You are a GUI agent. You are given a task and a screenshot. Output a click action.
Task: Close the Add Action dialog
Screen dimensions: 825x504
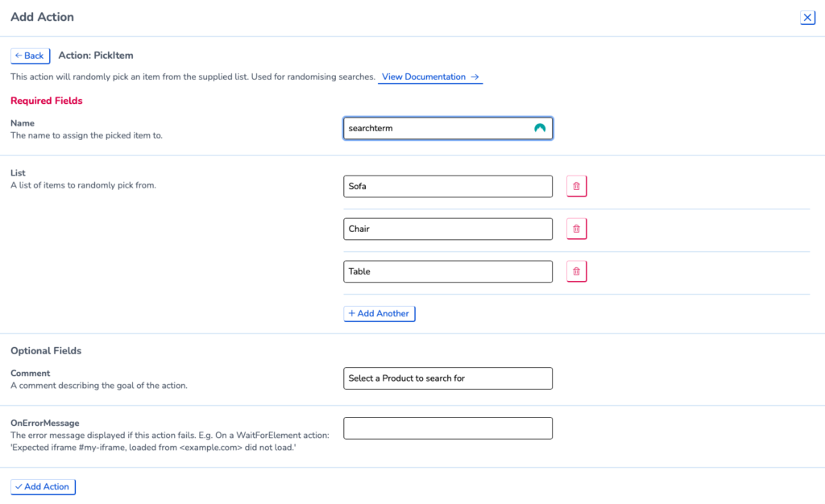(807, 18)
